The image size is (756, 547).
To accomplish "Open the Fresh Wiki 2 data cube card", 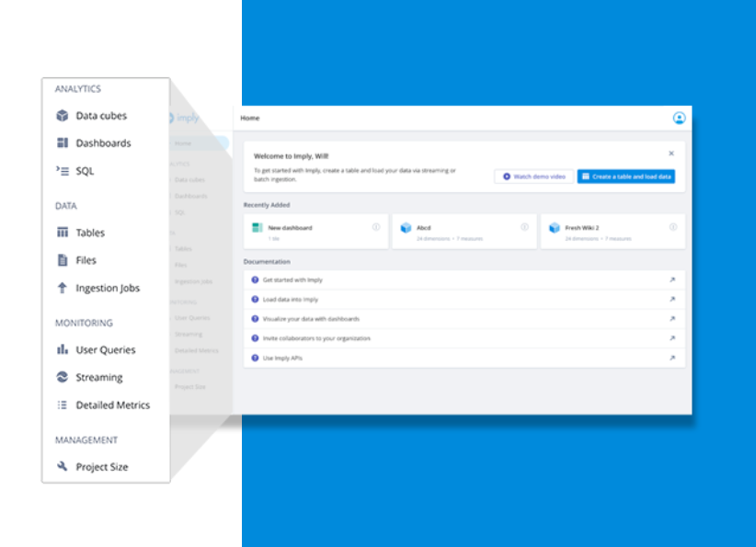I will pyautogui.click(x=613, y=232).
